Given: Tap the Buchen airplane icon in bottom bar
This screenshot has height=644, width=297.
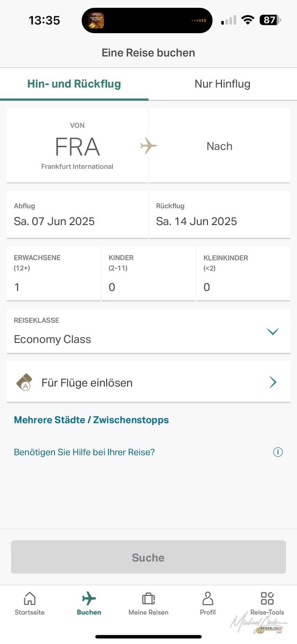Looking at the screenshot, I should tap(89, 599).
